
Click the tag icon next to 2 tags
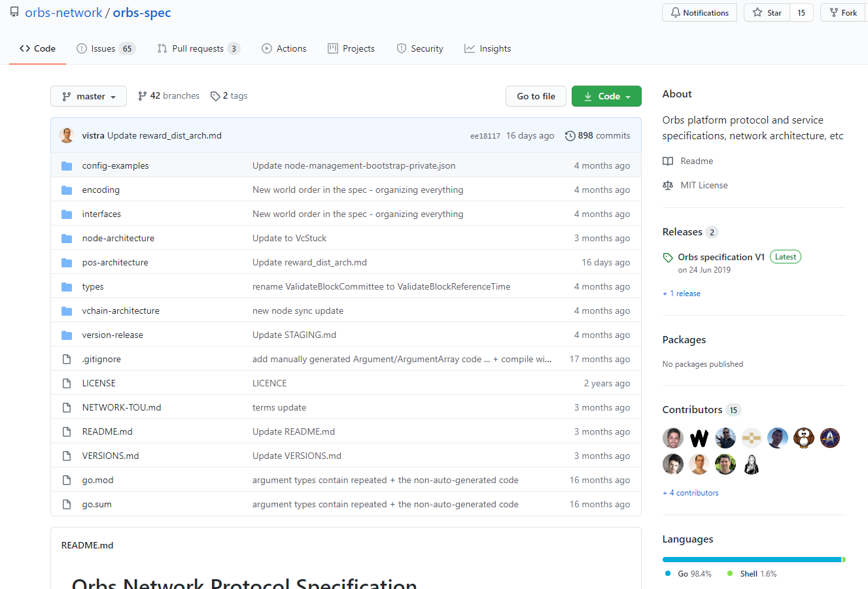215,96
